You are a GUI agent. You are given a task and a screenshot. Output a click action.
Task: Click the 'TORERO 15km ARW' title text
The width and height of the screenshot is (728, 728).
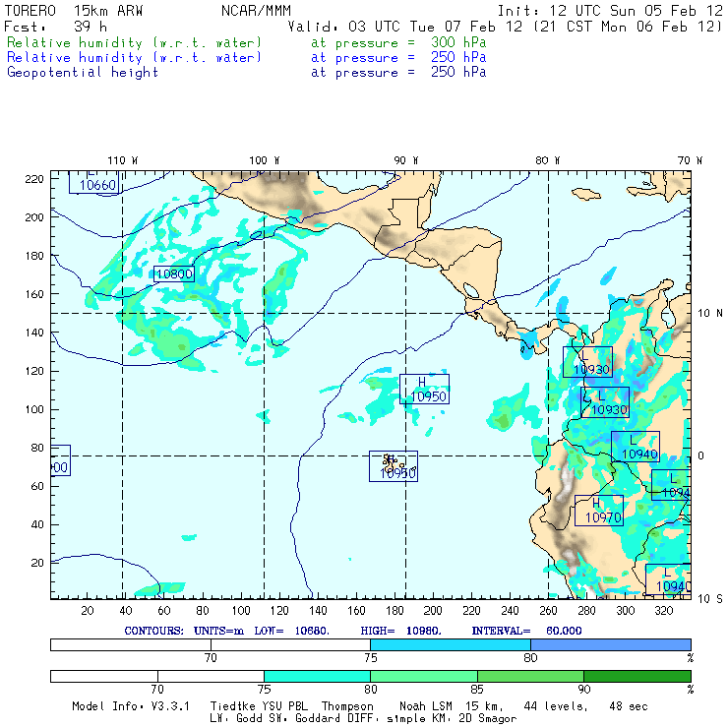click(x=74, y=11)
